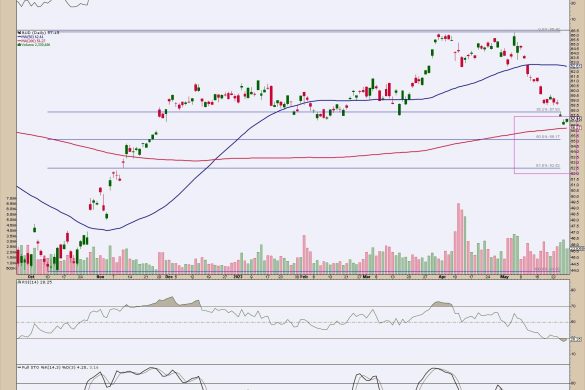Click the pink highlighted rectangle box border

514,145
